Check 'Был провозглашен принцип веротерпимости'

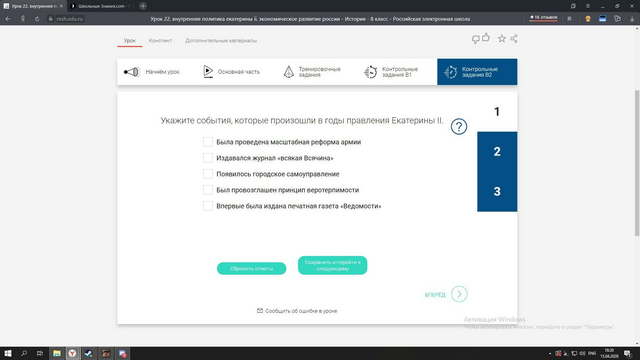[208, 190]
